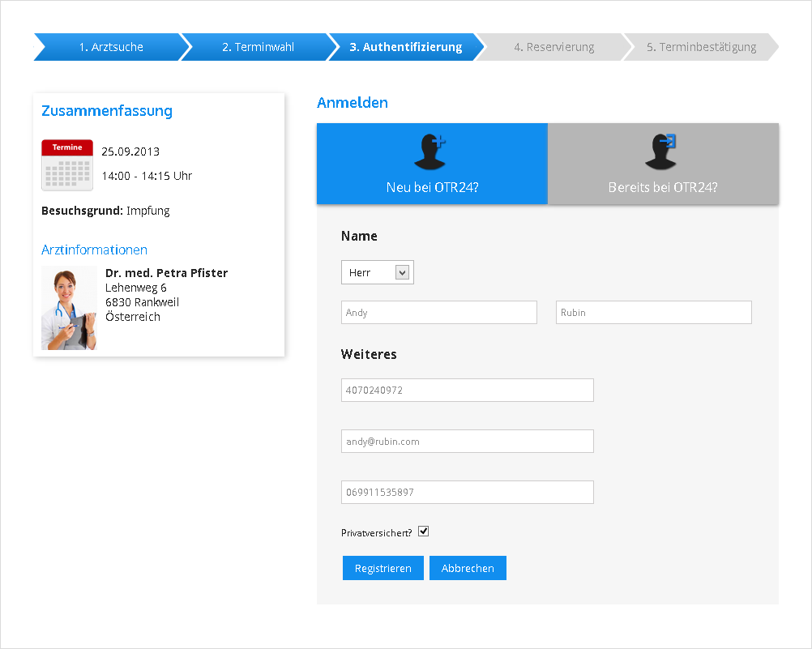The height and width of the screenshot is (649, 812).
Task: Jump to step 4. Reservierung
Action: (553, 47)
